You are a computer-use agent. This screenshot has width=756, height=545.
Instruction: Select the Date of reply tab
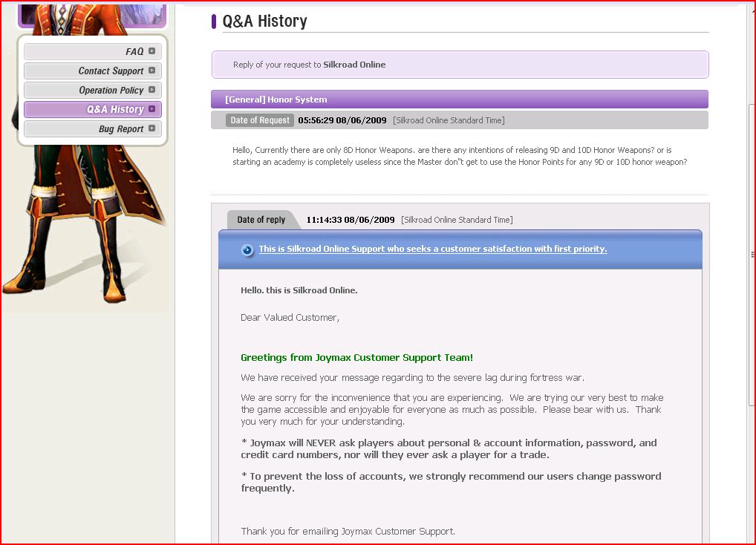point(261,220)
